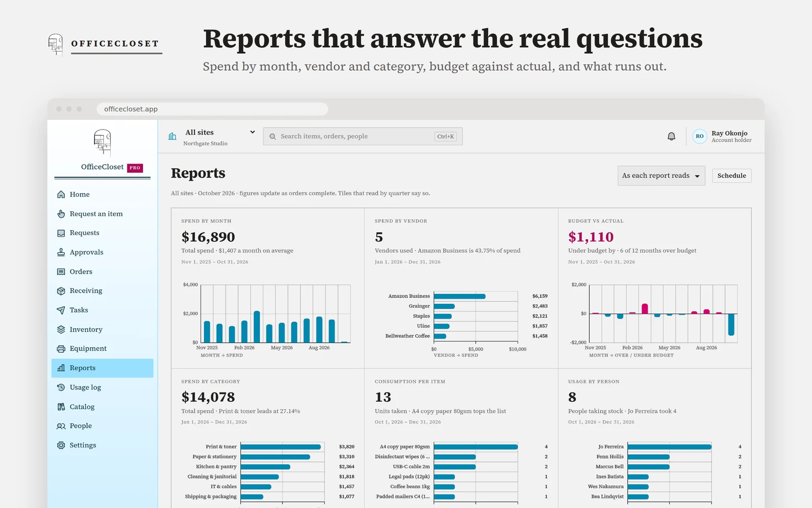
Task: Open the 'As each report reads' dropdown
Action: pyautogui.click(x=661, y=176)
